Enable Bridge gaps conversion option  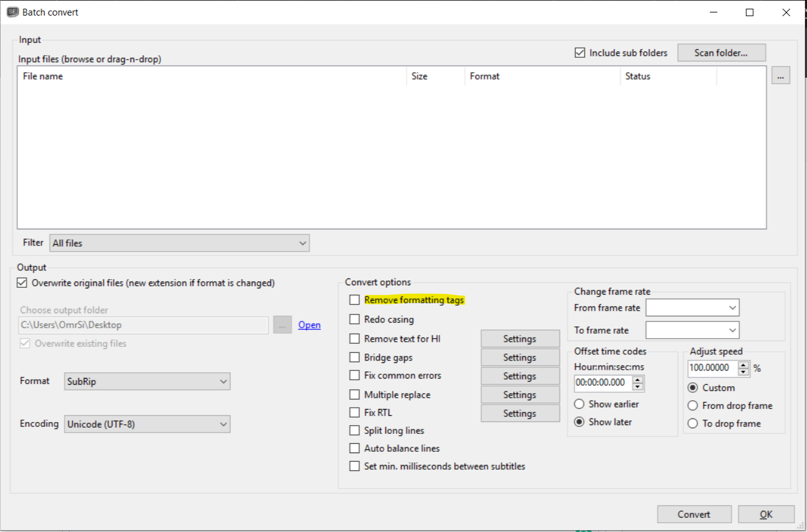[354, 357]
